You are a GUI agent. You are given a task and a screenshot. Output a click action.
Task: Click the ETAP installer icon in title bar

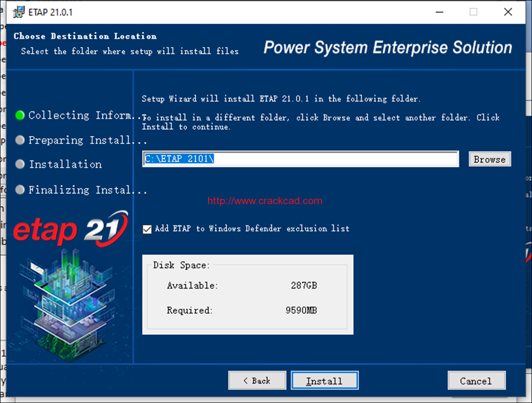pyautogui.click(x=19, y=12)
